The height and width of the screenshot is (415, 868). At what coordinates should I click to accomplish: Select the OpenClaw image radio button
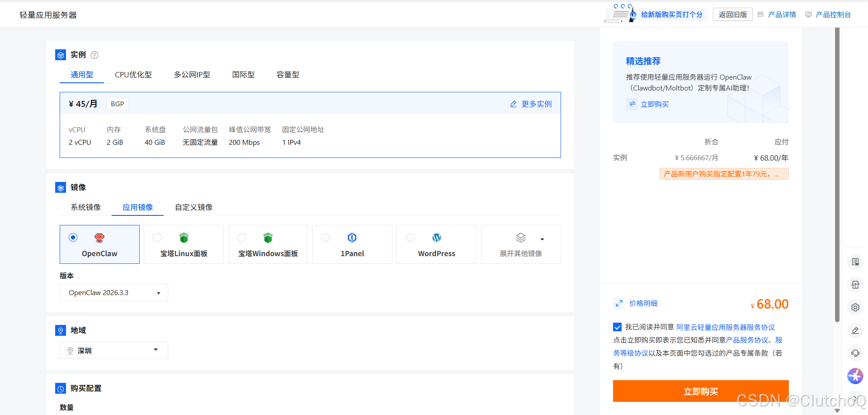pos(73,237)
